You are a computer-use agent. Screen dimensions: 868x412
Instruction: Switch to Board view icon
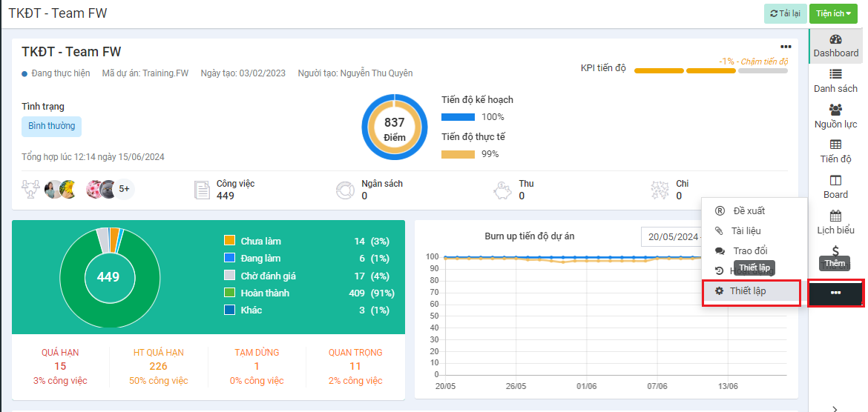(x=835, y=180)
